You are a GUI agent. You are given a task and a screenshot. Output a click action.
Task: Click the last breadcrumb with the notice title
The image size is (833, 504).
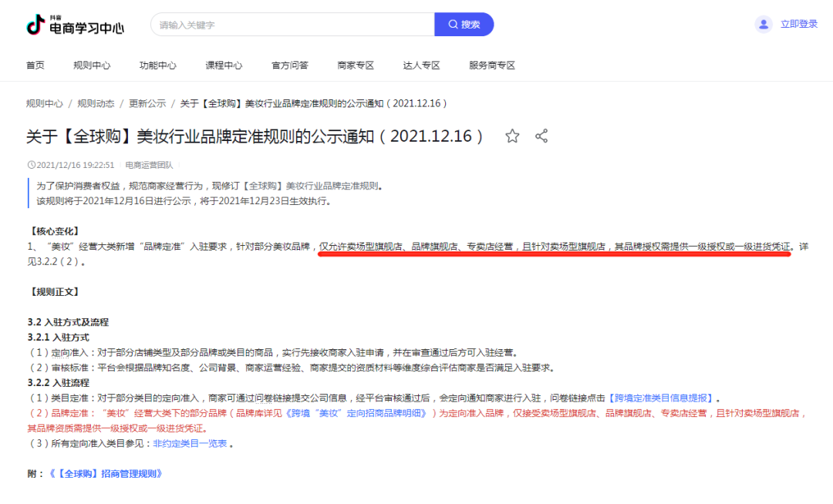tap(313, 103)
